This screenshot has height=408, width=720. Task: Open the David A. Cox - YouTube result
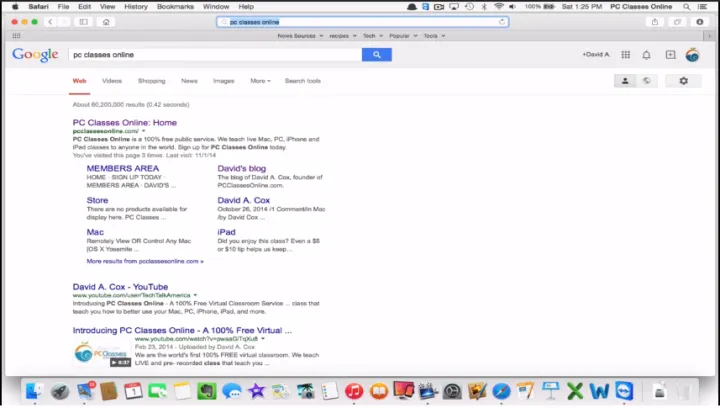[120, 287]
